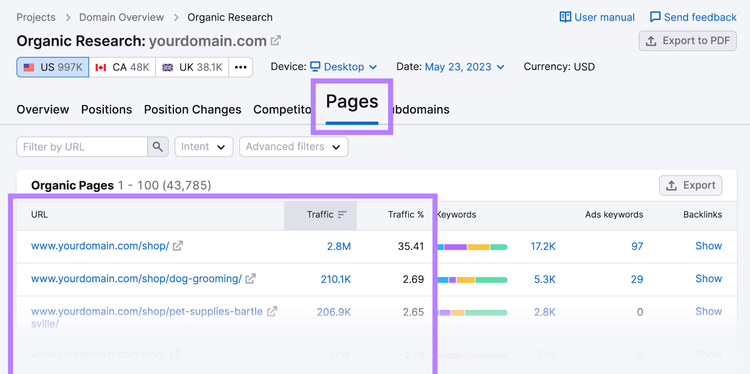
Task: Click the 210.1K traffic value
Action: pos(336,279)
